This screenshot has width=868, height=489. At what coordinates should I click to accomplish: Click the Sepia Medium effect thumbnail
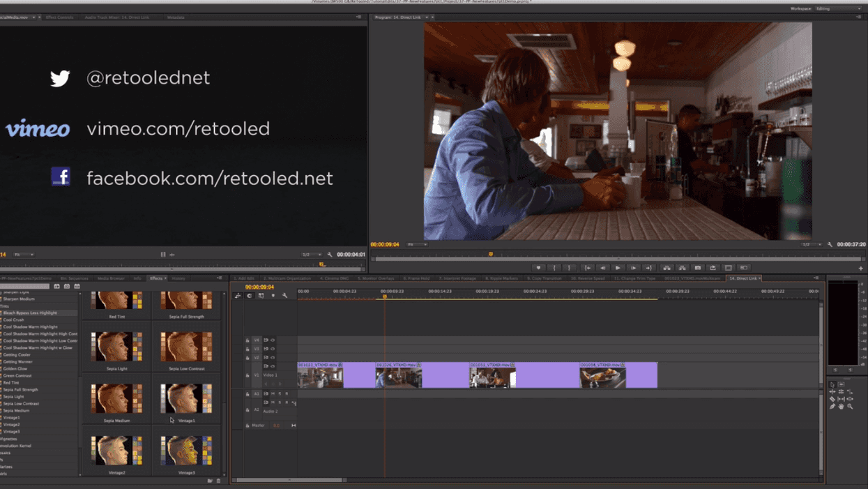[x=116, y=398]
